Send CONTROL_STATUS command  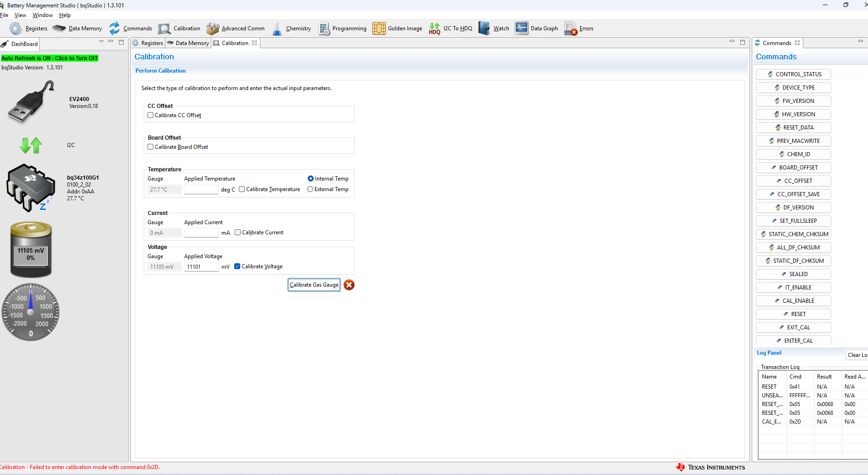[793, 74]
